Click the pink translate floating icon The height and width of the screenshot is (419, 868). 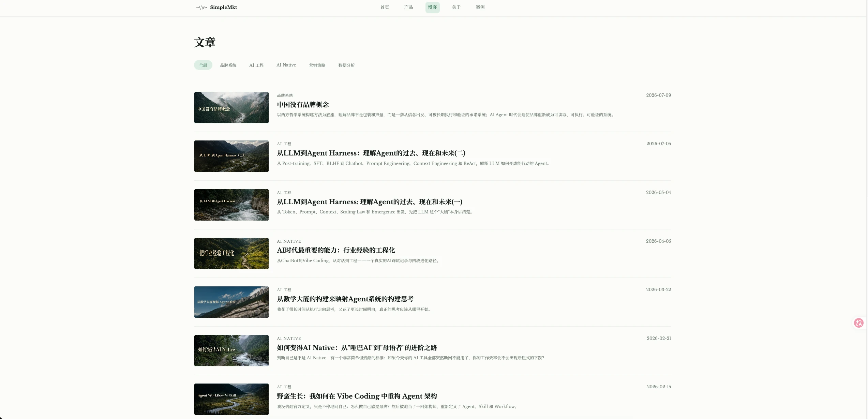pyautogui.click(x=858, y=323)
